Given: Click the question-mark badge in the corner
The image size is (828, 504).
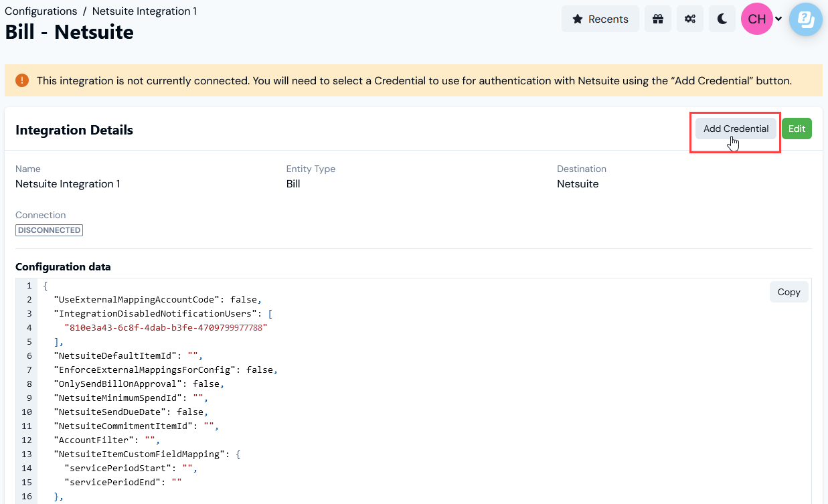Looking at the screenshot, I should (x=805, y=19).
